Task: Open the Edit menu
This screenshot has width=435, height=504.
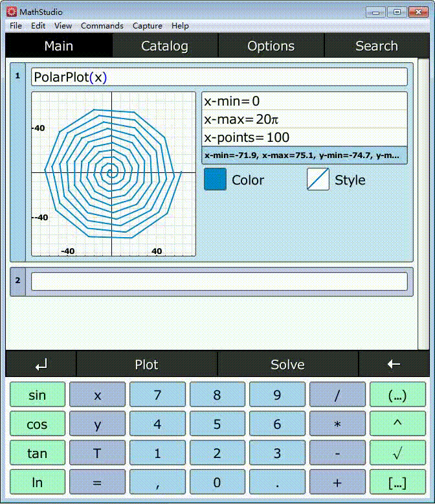Action: tap(38, 26)
